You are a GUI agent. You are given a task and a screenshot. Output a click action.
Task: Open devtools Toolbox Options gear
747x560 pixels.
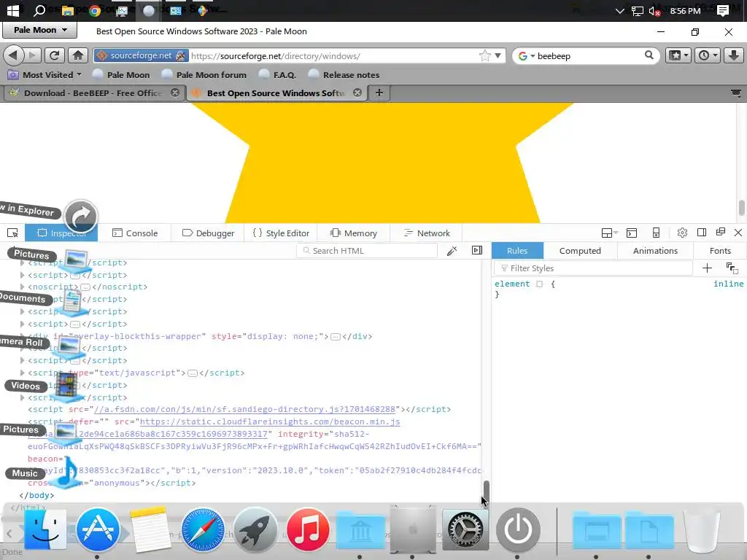click(682, 233)
